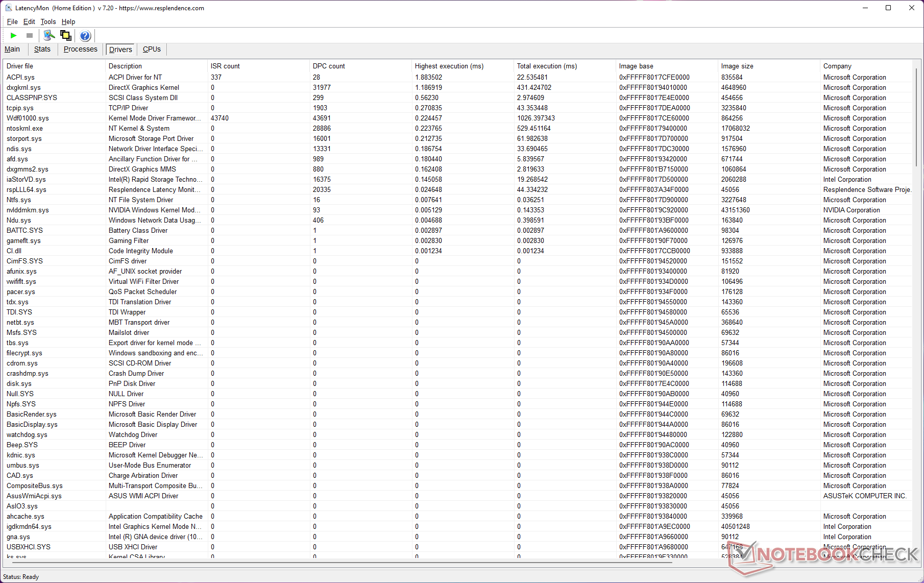
Task: Sort by the Image base column header
Action: (667, 66)
